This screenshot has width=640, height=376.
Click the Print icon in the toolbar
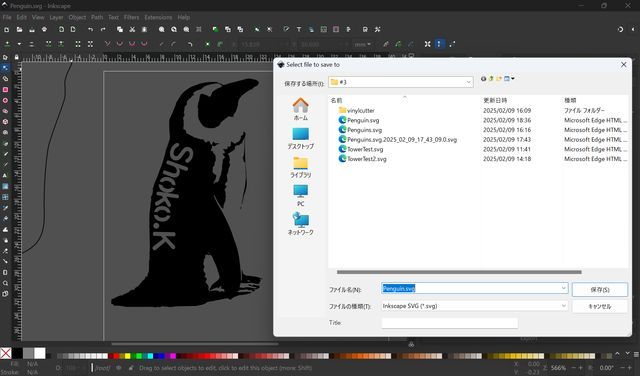(44, 29)
